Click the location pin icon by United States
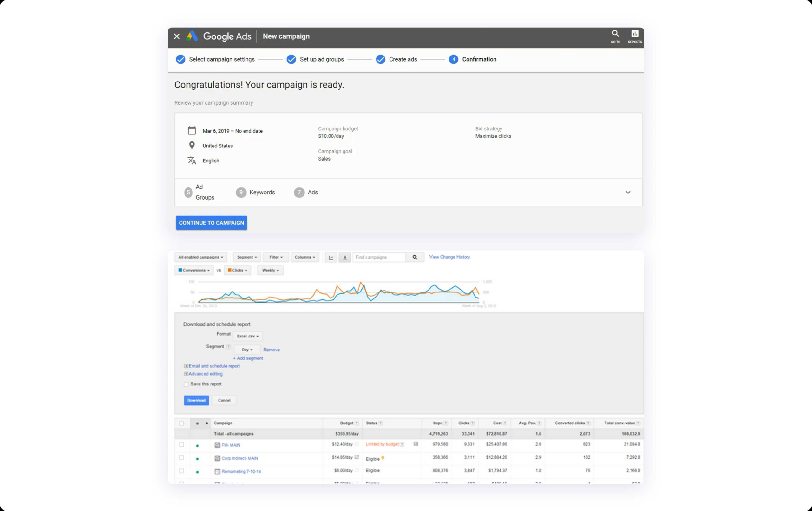This screenshot has height=511, width=812. [192, 145]
